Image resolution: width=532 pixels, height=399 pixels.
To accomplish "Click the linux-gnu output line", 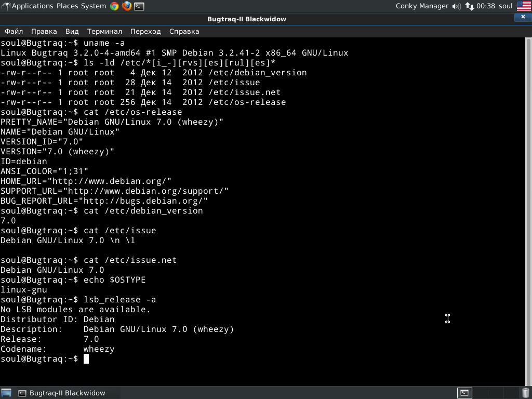I will click(24, 290).
